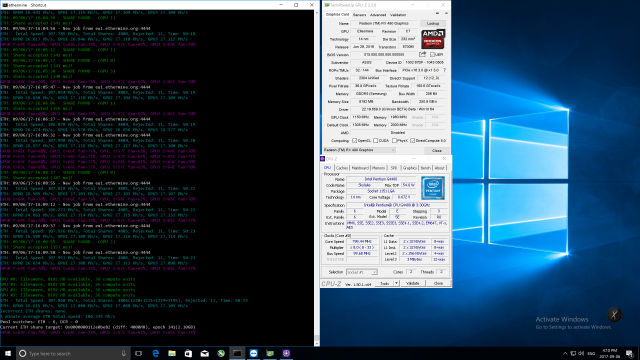The height and width of the screenshot is (360, 640).
Task: Toggle the UEFI checkbox in GPU-Z
Action: tap(432, 54)
